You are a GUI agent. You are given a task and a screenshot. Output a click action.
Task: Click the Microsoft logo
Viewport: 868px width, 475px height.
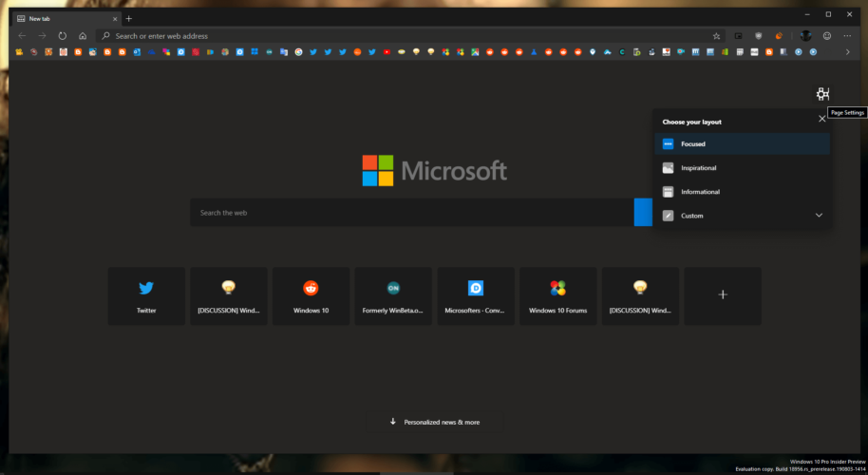click(x=435, y=170)
